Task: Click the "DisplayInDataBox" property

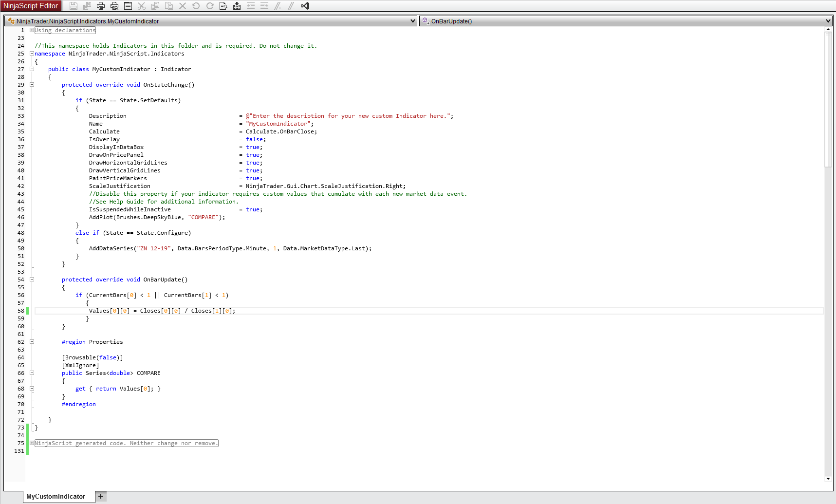Action: click(116, 147)
